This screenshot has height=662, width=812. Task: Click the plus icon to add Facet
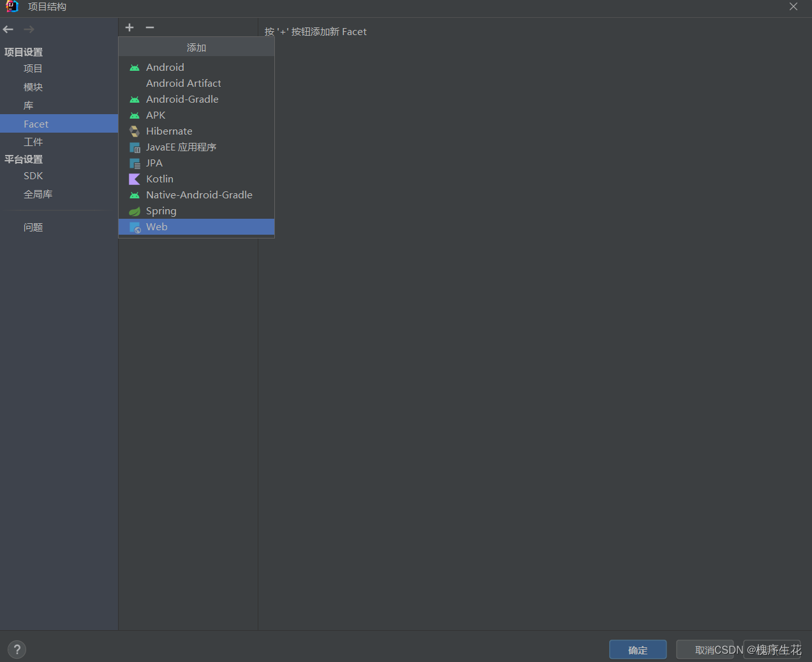click(x=129, y=27)
